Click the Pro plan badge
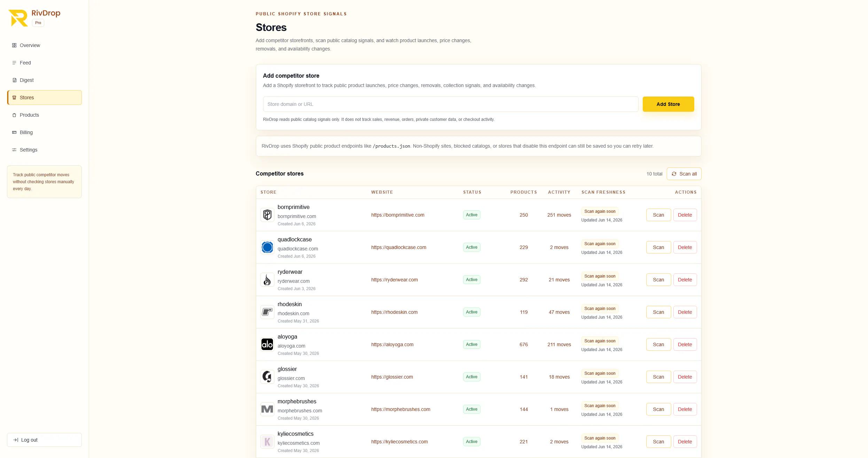This screenshot has width=868, height=458. click(38, 23)
